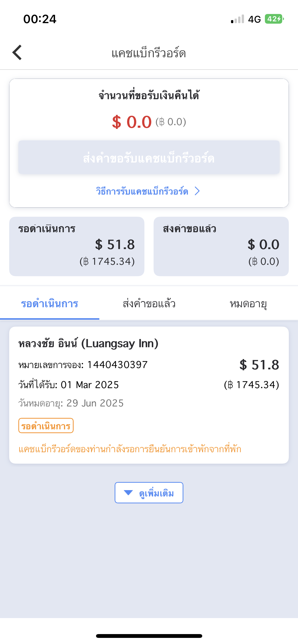The height and width of the screenshot is (644, 298).
Task: Tap the รอดำเนินการ $51.8 summary card
Action: (77, 246)
